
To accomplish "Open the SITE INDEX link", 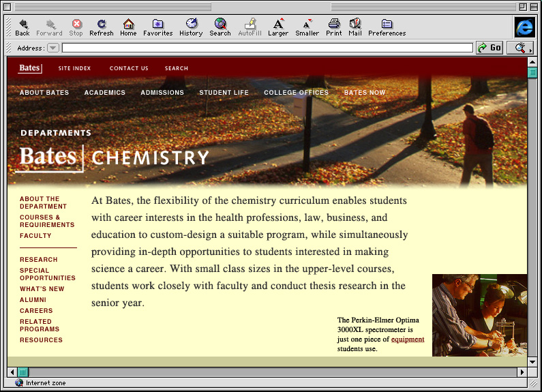I will click(74, 68).
